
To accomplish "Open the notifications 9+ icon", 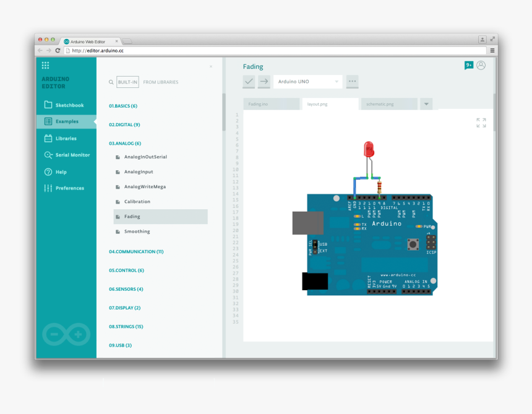I will (x=468, y=65).
